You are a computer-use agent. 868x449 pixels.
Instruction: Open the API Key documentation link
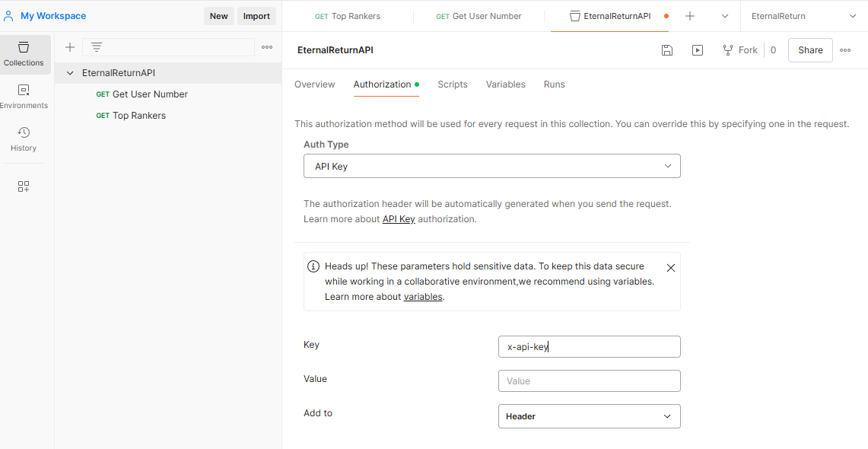coord(399,219)
